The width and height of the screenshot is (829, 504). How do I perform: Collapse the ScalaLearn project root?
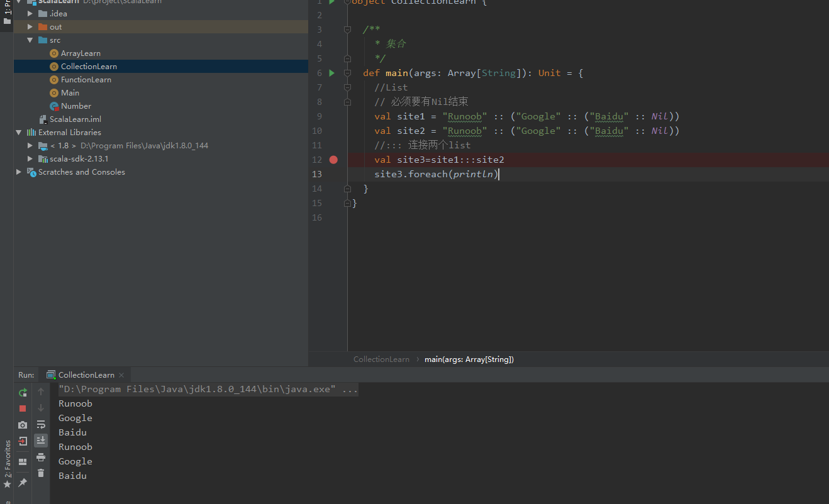19,2
